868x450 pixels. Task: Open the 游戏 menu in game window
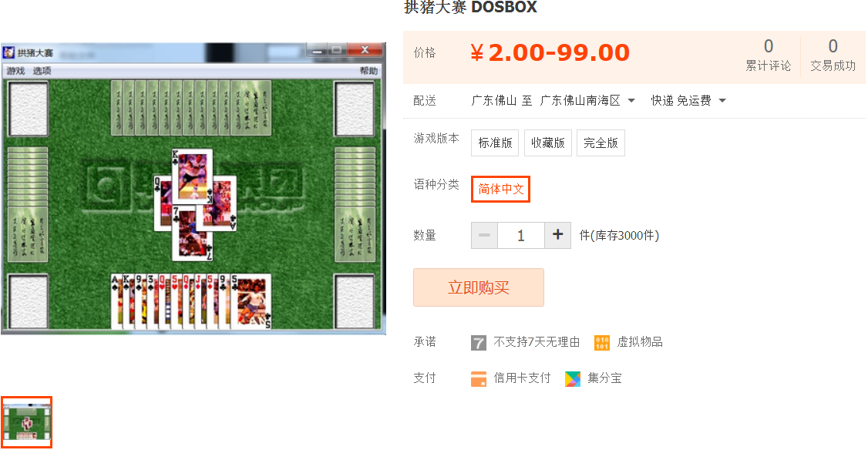click(x=15, y=71)
